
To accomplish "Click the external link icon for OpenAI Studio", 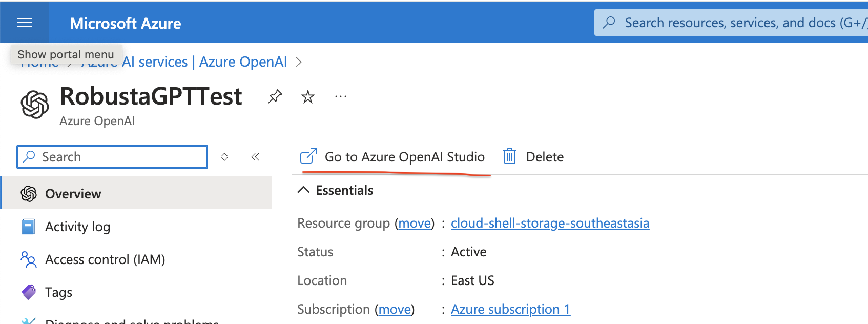I will [x=308, y=156].
